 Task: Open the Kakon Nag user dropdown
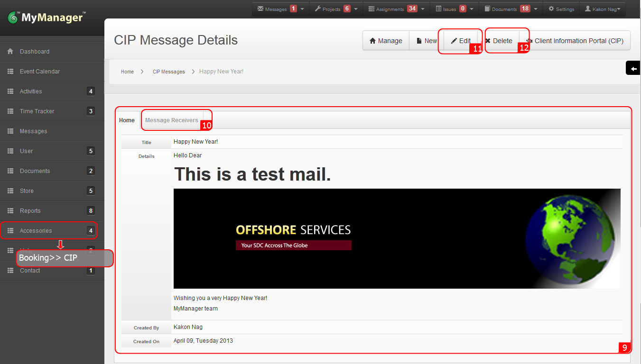click(604, 9)
